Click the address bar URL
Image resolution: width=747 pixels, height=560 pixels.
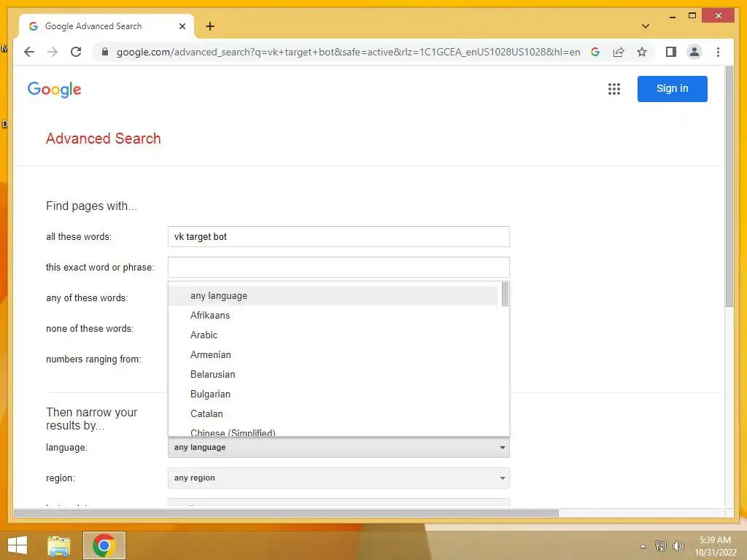pyautogui.click(x=348, y=52)
